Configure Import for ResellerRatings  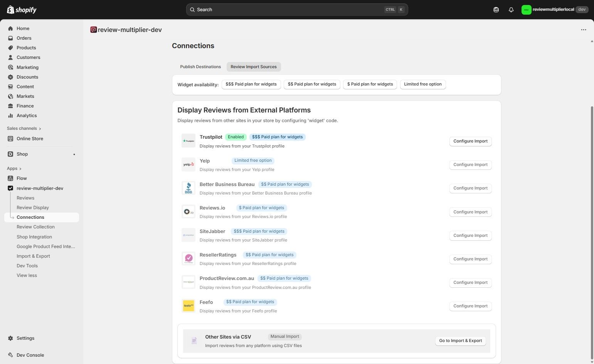470,259
